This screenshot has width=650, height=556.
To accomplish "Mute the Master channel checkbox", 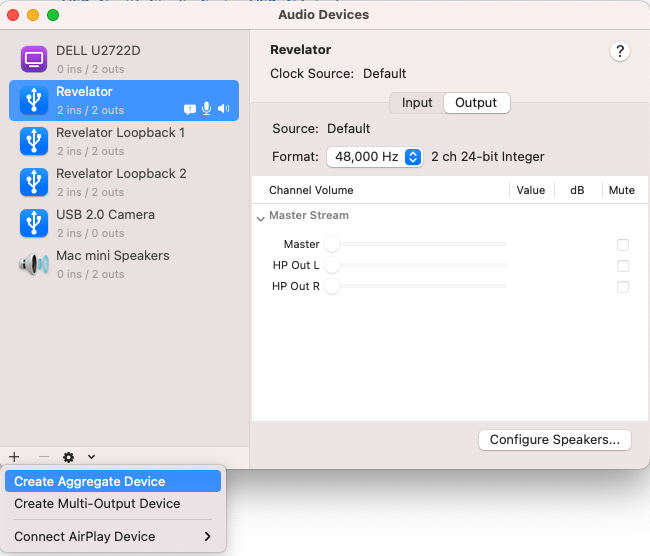I will pyautogui.click(x=623, y=245).
